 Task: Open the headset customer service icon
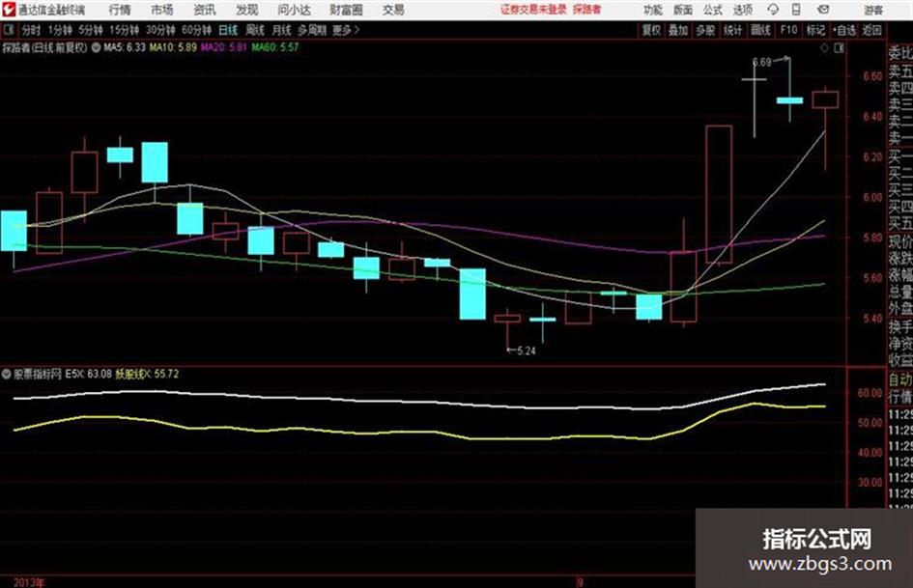coord(773,10)
